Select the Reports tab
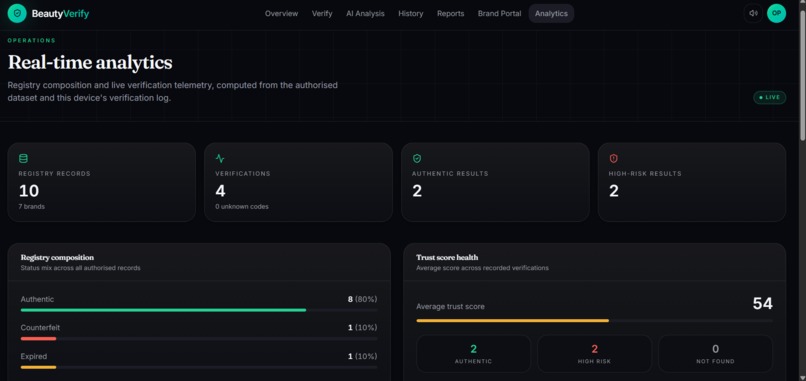 click(x=450, y=14)
